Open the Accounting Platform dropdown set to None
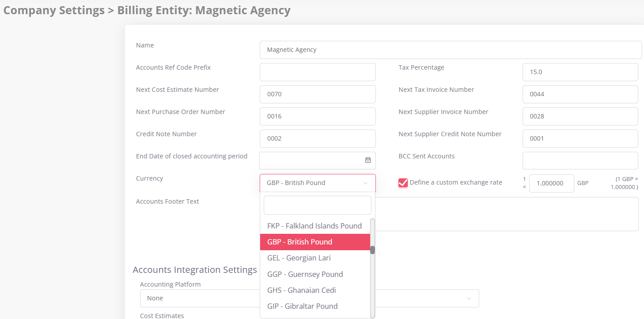This screenshot has height=319, width=644. point(309,298)
